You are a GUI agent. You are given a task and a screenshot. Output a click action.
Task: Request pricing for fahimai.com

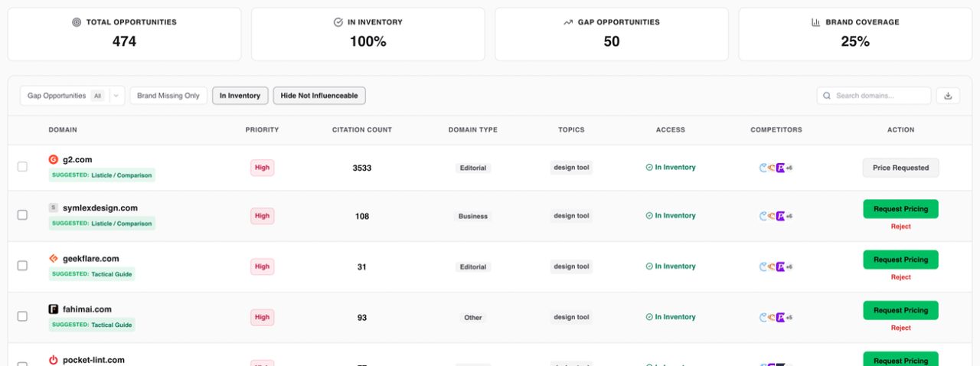900,310
